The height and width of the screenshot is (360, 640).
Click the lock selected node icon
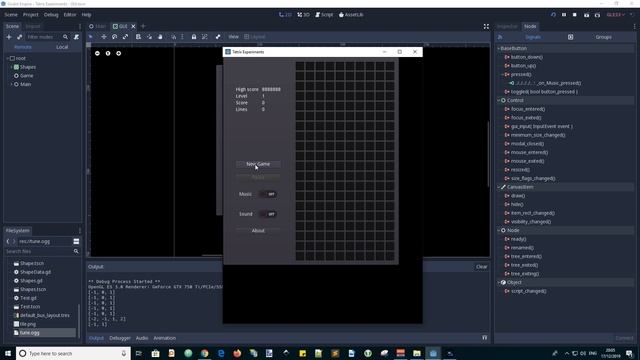[x=194, y=37]
